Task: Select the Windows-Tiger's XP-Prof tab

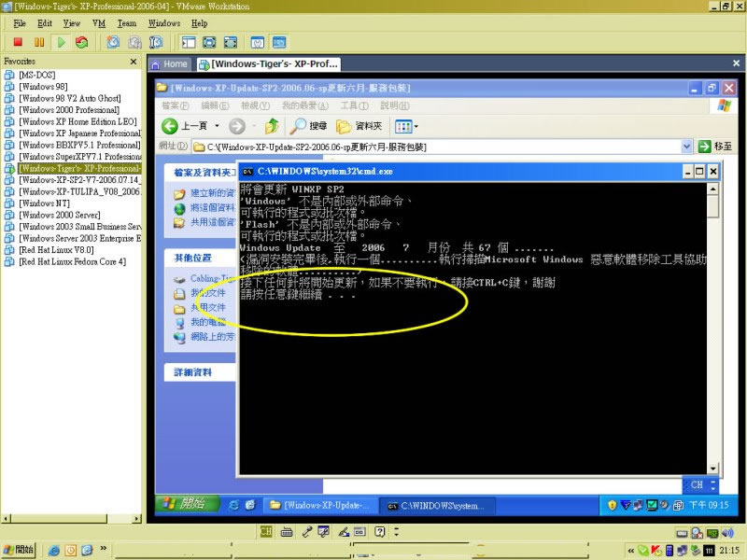Action: click(x=269, y=64)
